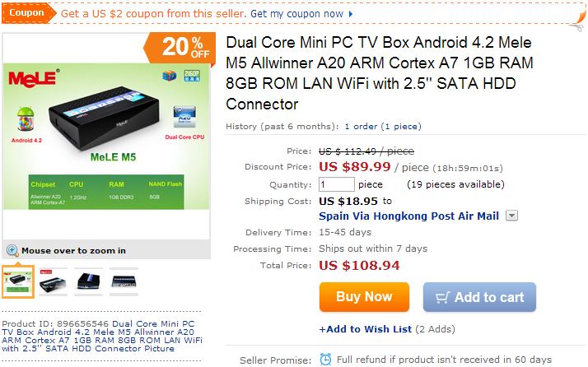Select the fourth product thumbnail
The image size is (588, 367).
[x=124, y=281]
